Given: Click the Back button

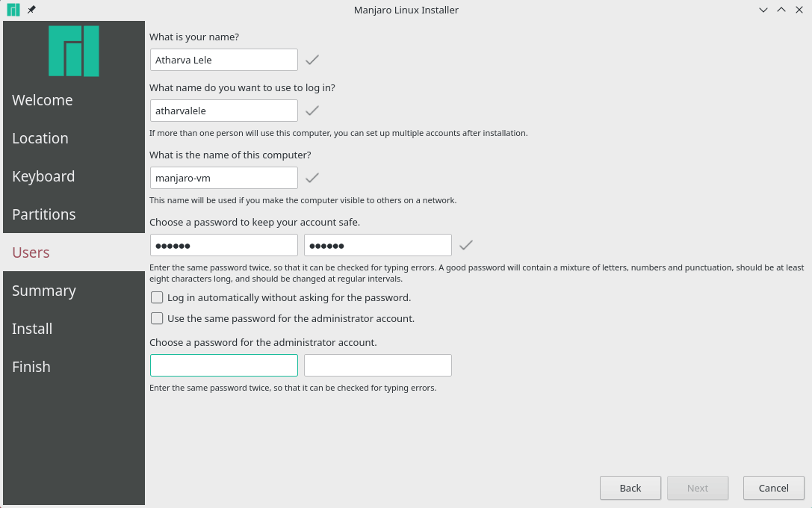Looking at the screenshot, I should pyautogui.click(x=630, y=488).
